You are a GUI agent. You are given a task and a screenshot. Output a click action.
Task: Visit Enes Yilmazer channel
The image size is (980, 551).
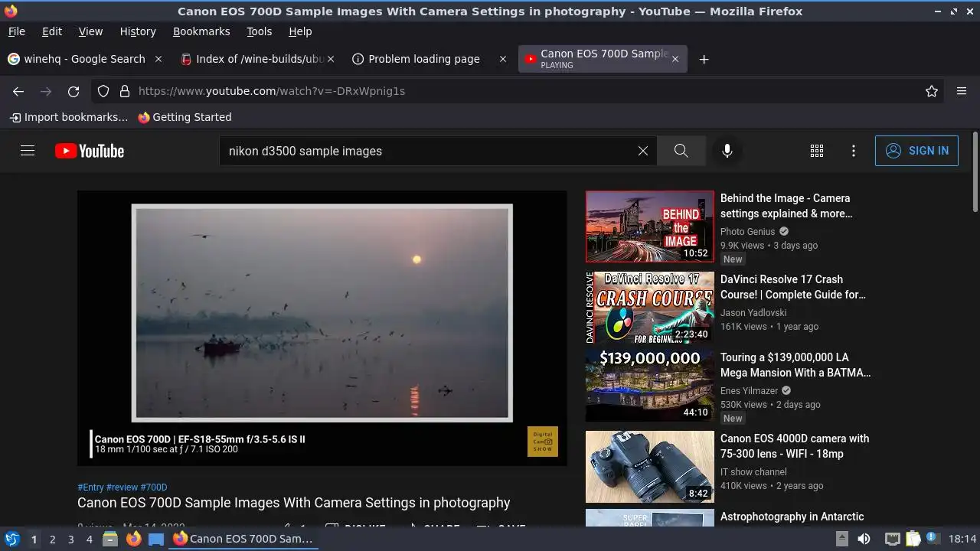tap(749, 390)
